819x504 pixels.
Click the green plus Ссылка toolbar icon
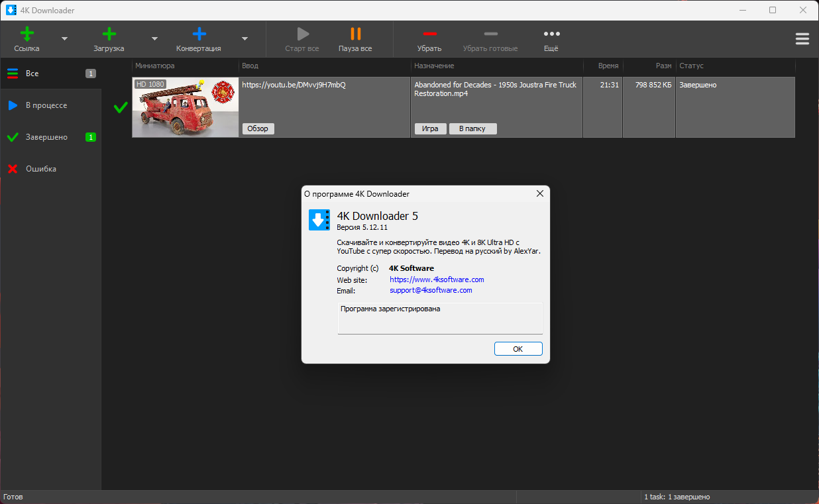[x=27, y=34]
